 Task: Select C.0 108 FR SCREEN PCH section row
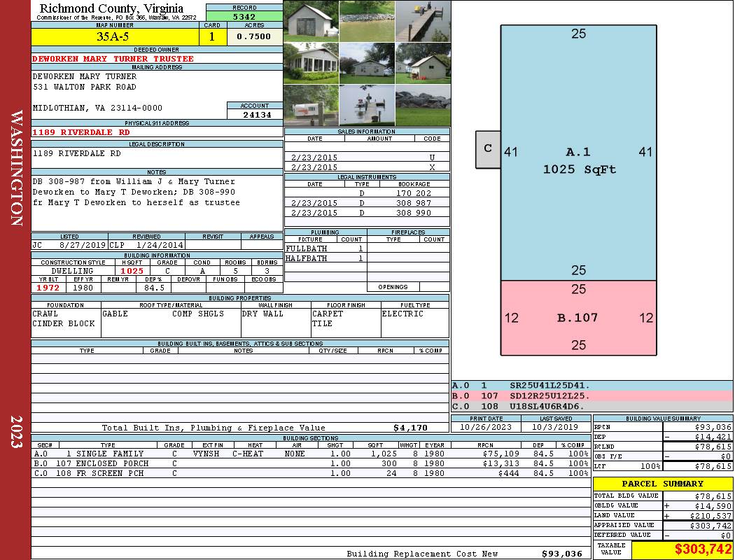pyautogui.click(x=311, y=473)
